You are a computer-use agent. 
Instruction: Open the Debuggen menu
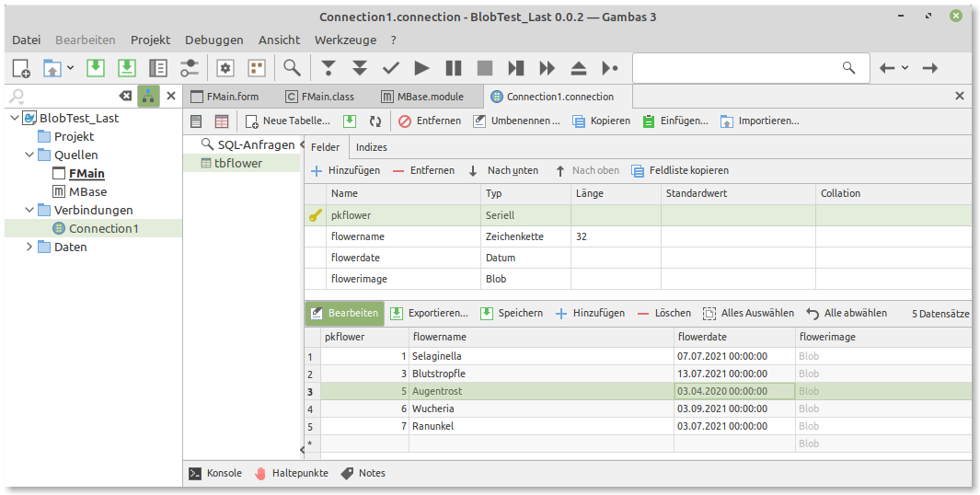click(213, 40)
